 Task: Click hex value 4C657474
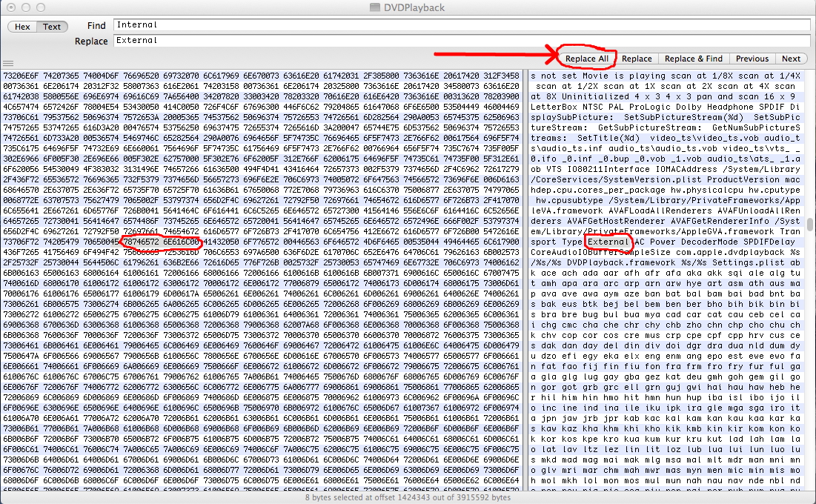(21, 107)
